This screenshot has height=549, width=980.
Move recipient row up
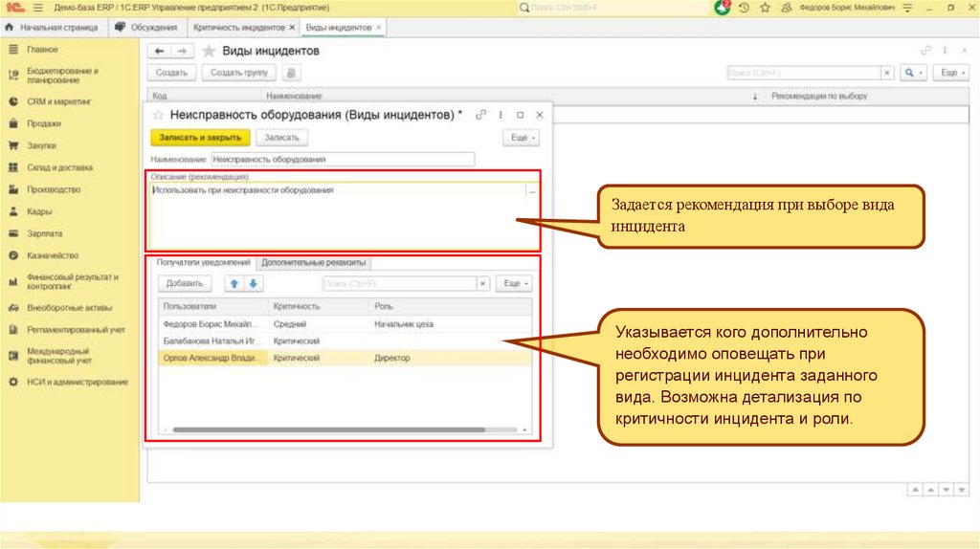(234, 283)
